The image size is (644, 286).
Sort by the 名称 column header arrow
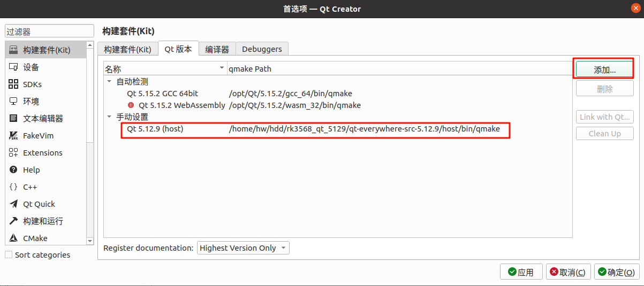coord(222,68)
